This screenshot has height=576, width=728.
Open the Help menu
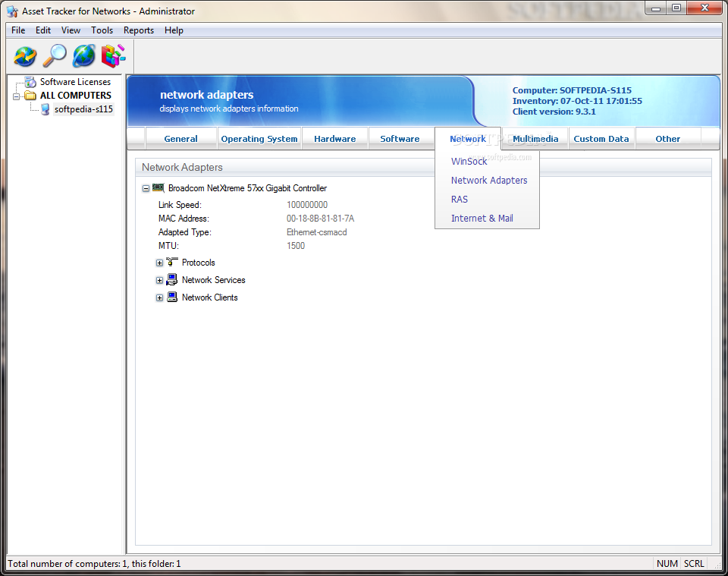(x=174, y=30)
